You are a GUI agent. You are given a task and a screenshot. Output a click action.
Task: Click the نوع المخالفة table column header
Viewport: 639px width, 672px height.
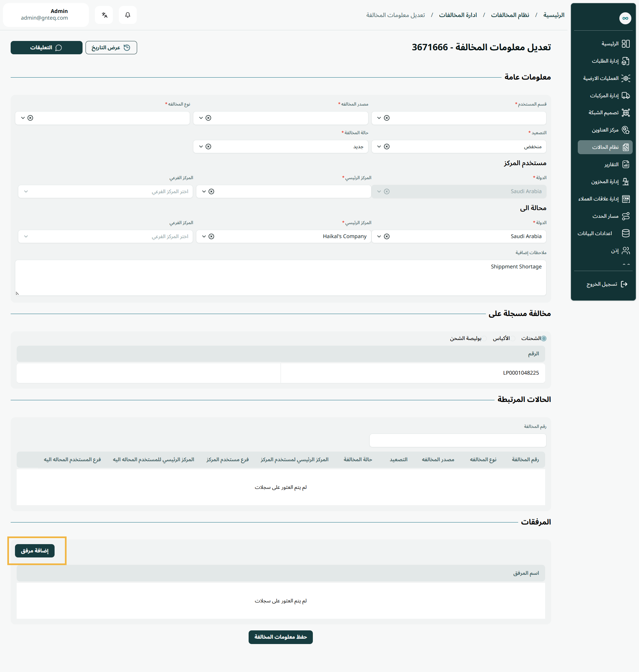click(483, 459)
